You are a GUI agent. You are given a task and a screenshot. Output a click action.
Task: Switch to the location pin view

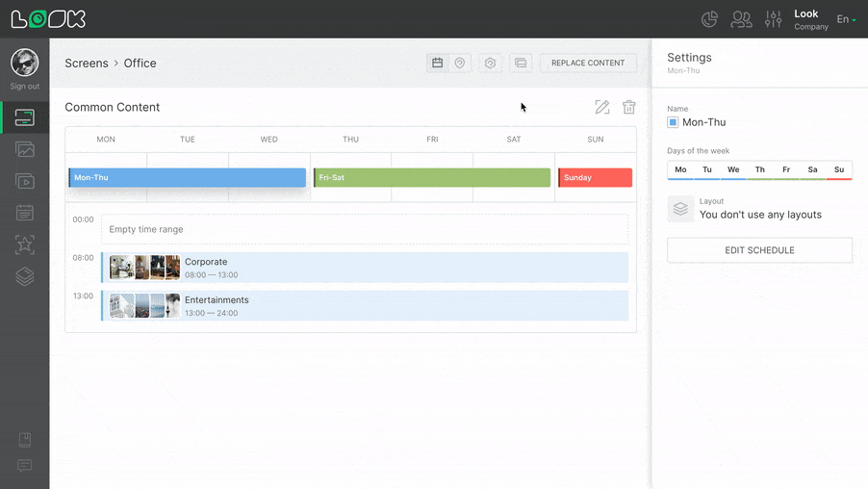pyautogui.click(x=460, y=64)
